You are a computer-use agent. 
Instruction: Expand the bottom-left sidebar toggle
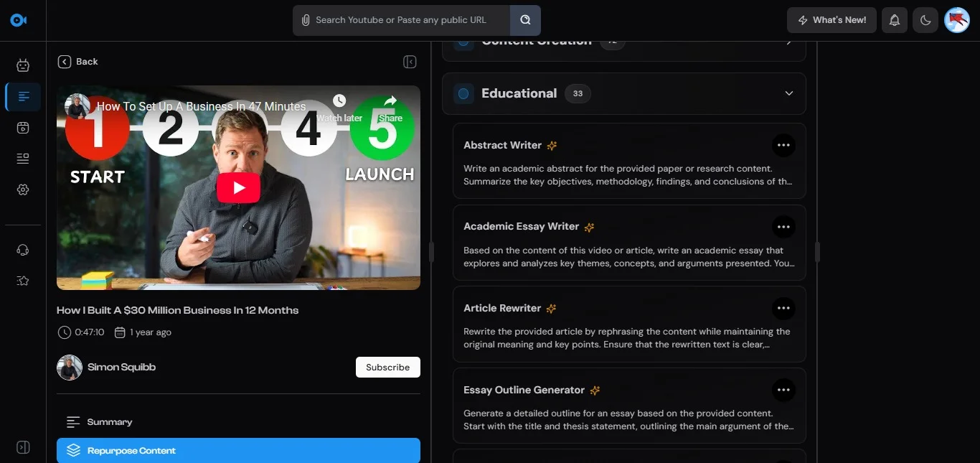click(23, 447)
